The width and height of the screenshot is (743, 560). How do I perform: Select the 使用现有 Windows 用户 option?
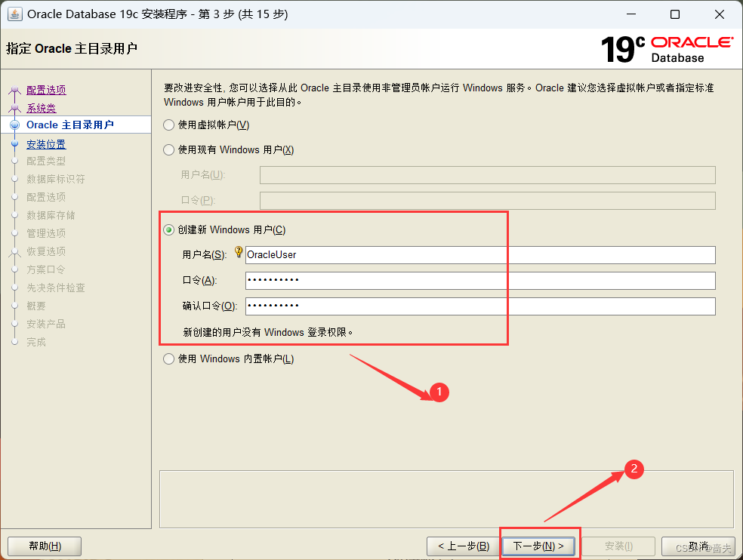168,149
